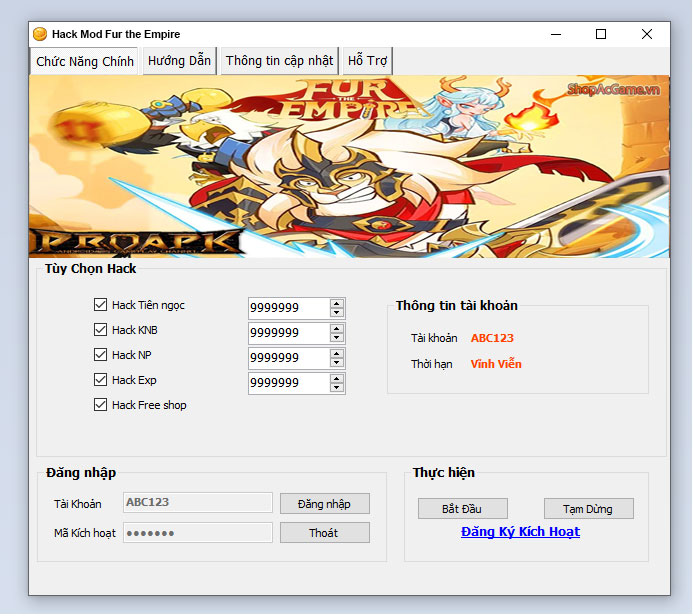Click the Tạm Dừng button
The height and width of the screenshot is (616, 693).
coord(589,509)
